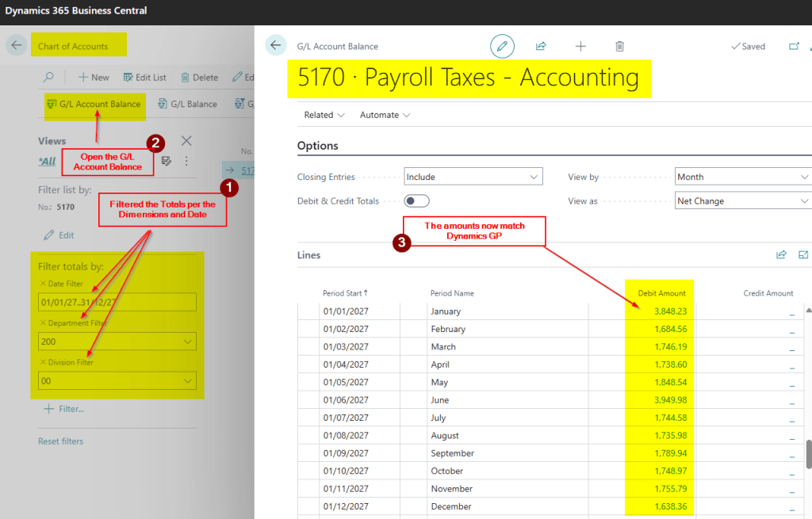
Task: Click the pencil edit icon in header
Action: pyautogui.click(x=501, y=47)
